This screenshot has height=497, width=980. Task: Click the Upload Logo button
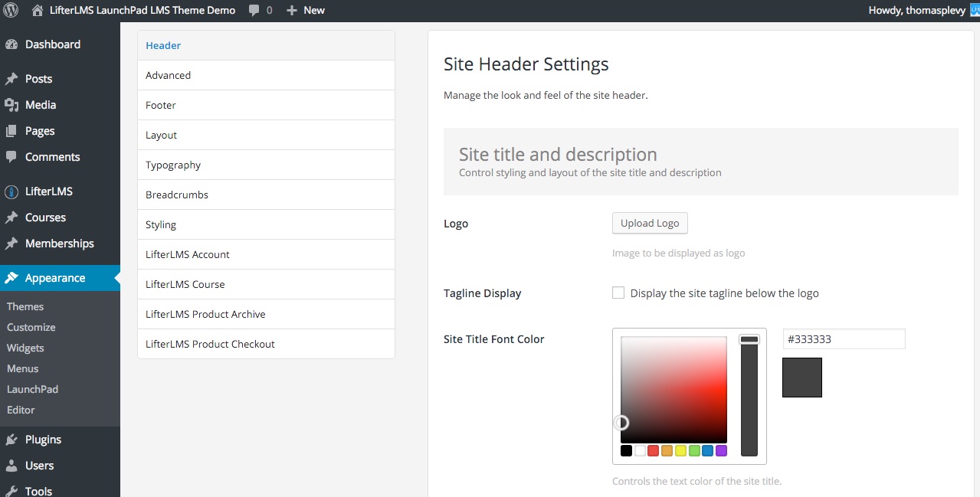649,223
